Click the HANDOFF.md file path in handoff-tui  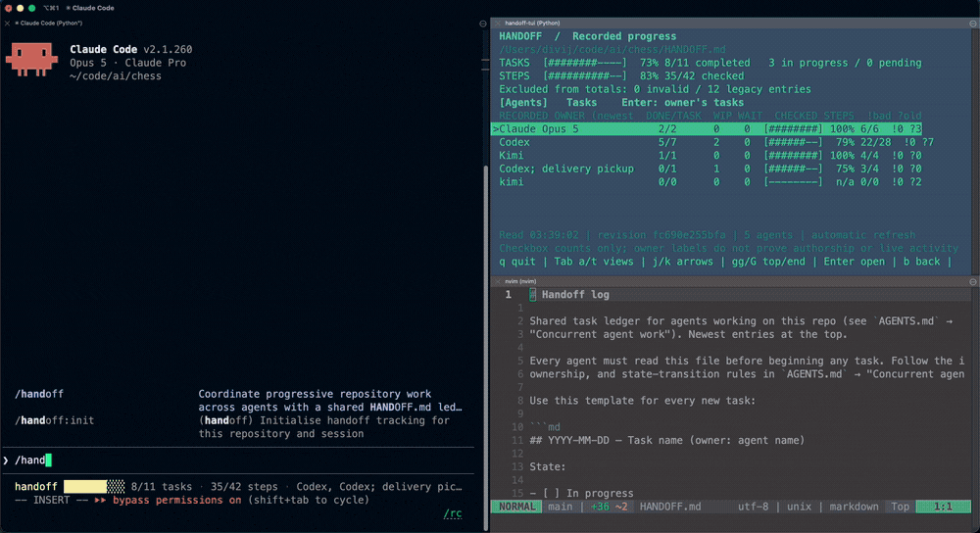pyautogui.click(x=612, y=49)
